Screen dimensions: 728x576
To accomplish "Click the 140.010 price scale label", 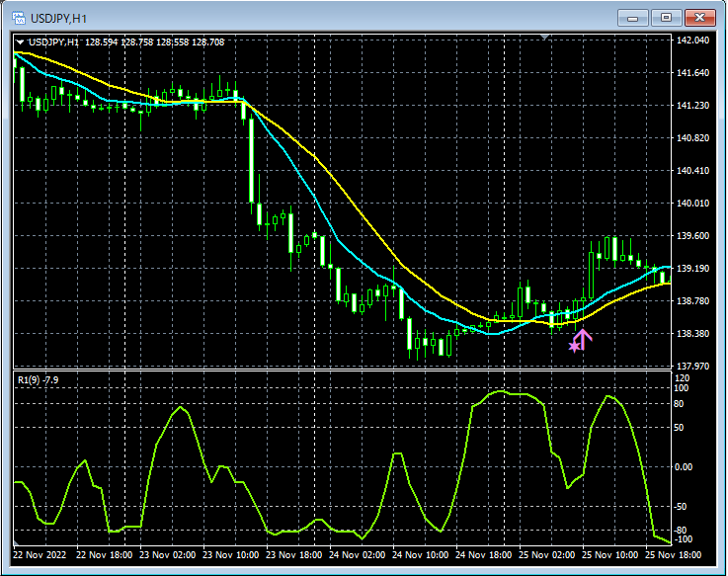I will click(x=692, y=203).
